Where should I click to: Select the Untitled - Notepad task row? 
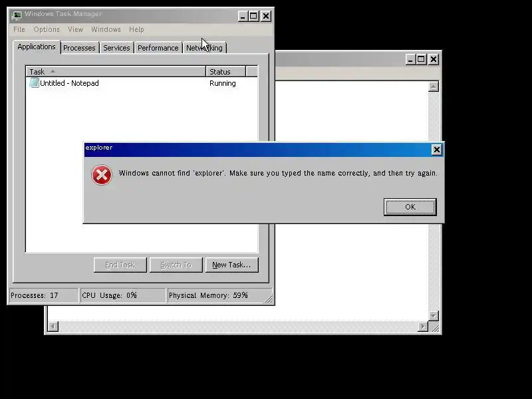(x=142, y=83)
